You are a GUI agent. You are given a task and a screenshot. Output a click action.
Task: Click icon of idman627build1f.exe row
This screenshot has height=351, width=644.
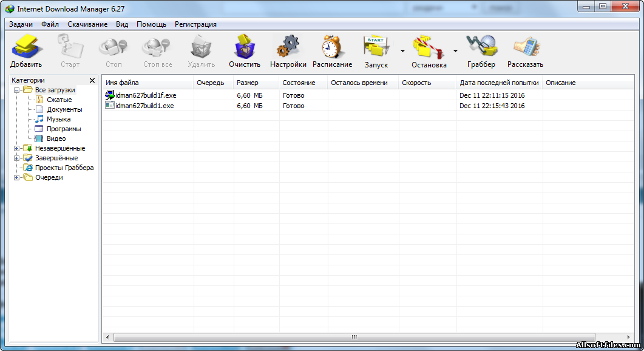pos(110,95)
